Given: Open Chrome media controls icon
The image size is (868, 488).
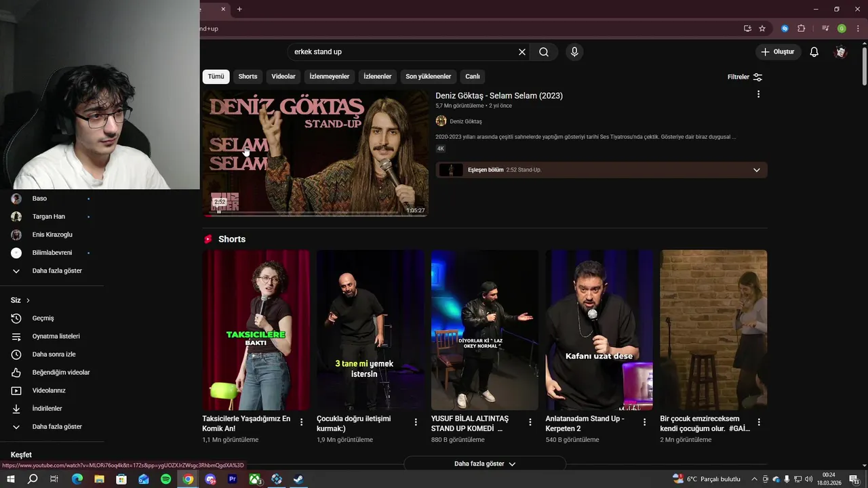Looking at the screenshot, I should pyautogui.click(x=825, y=28).
